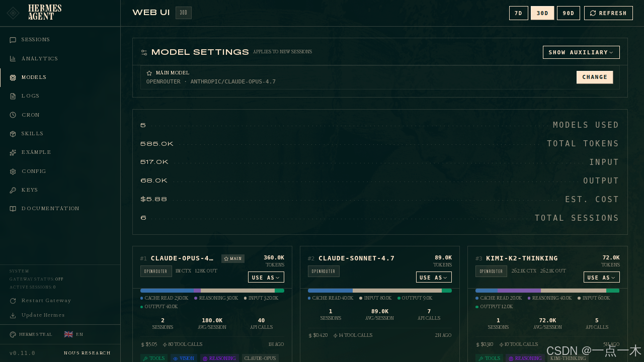644x362 pixels.
Task: Click the openrouter anthropic/claude-opus-4.7 text
Action: [211, 81]
